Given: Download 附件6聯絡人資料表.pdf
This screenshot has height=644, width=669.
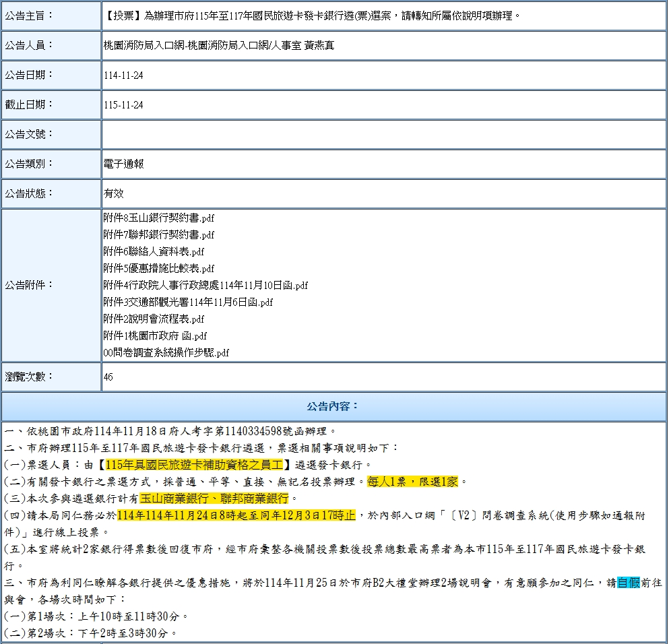Looking at the screenshot, I should pyautogui.click(x=154, y=252).
